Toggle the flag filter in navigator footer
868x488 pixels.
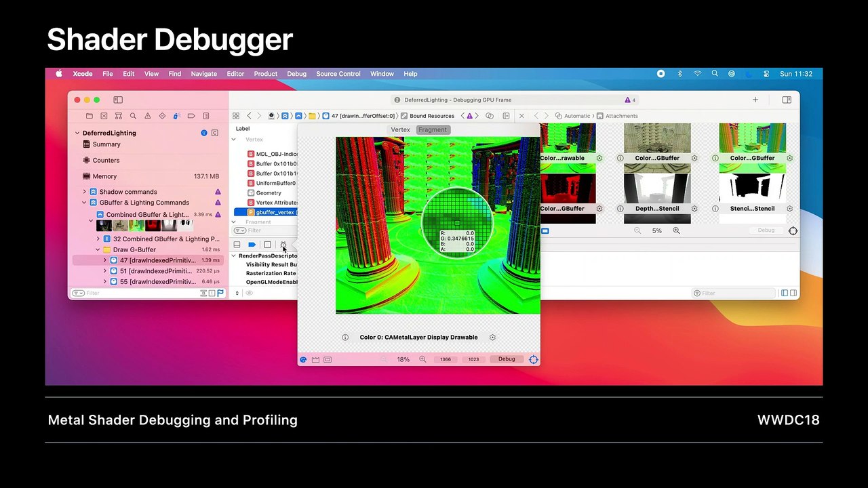pyautogui.click(x=220, y=293)
